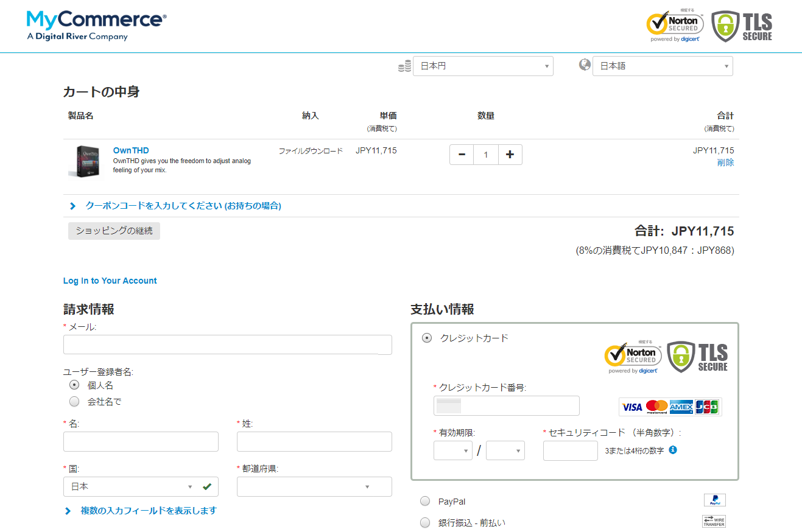Click the green checkmark in country field
The image size is (802, 532).
207,486
